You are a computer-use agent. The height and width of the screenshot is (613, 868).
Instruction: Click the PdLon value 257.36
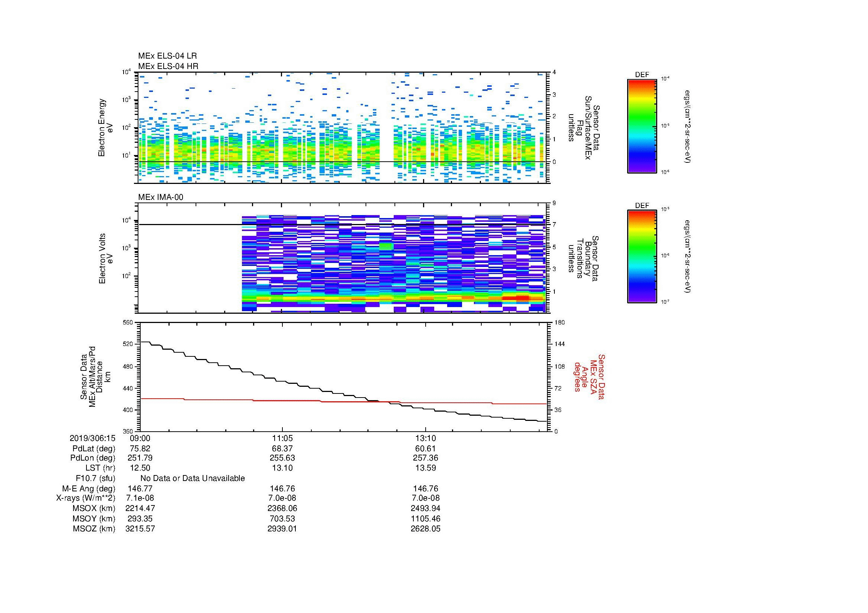(x=426, y=458)
